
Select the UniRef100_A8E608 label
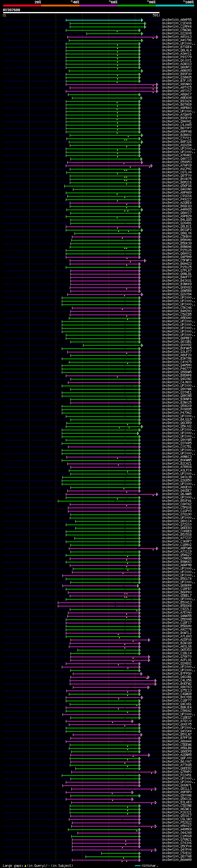[x=177, y=98]
